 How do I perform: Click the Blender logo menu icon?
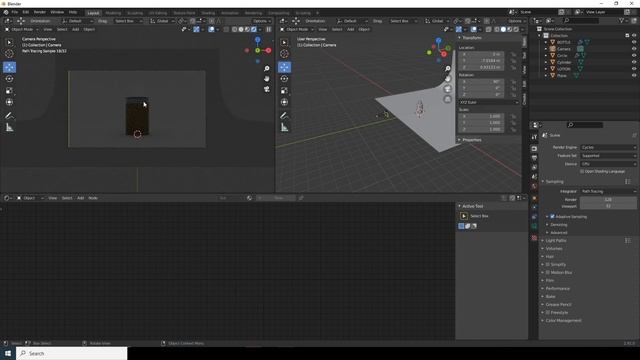(6, 12)
